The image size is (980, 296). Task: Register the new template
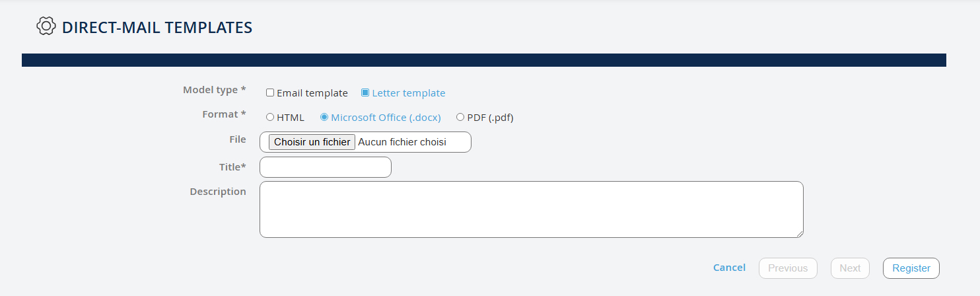tap(911, 268)
